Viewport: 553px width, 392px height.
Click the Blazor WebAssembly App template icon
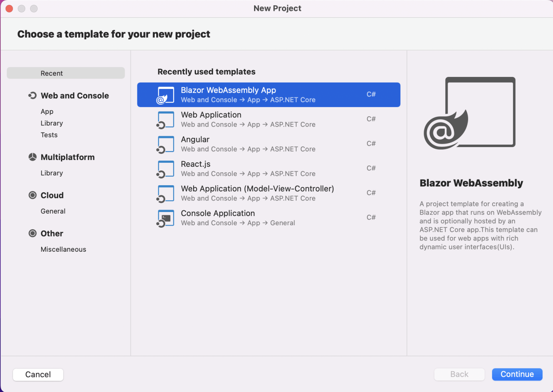pyautogui.click(x=165, y=95)
